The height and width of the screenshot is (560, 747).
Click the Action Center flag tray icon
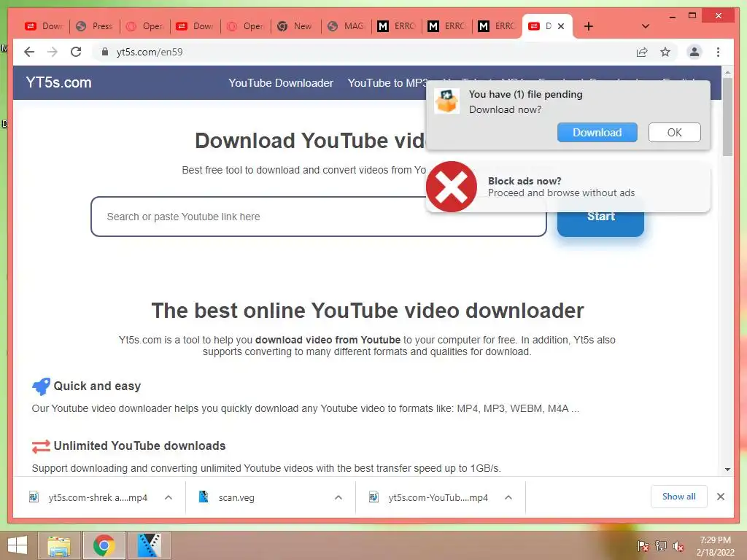(643, 546)
